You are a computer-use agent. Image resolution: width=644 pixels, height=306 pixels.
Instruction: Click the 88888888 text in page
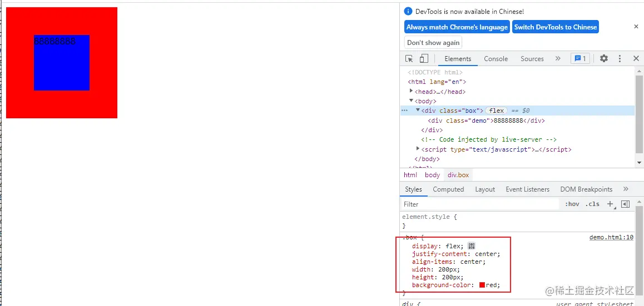(x=55, y=41)
